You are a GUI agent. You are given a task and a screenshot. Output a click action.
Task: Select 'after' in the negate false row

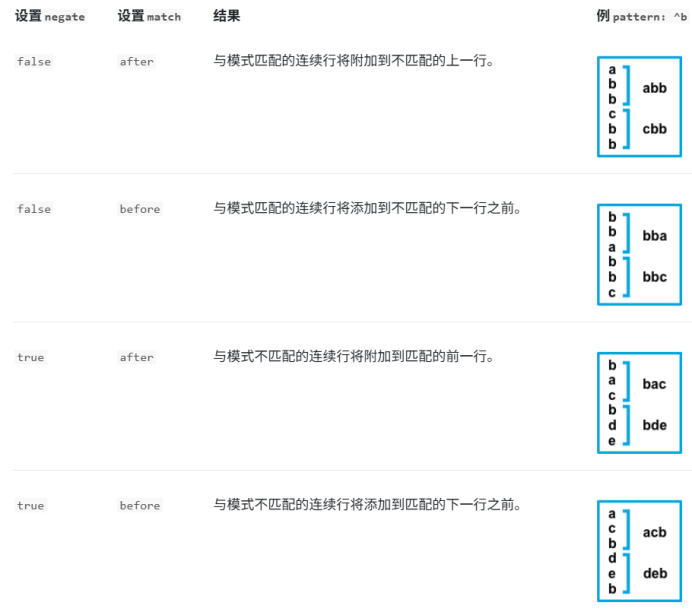click(136, 61)
